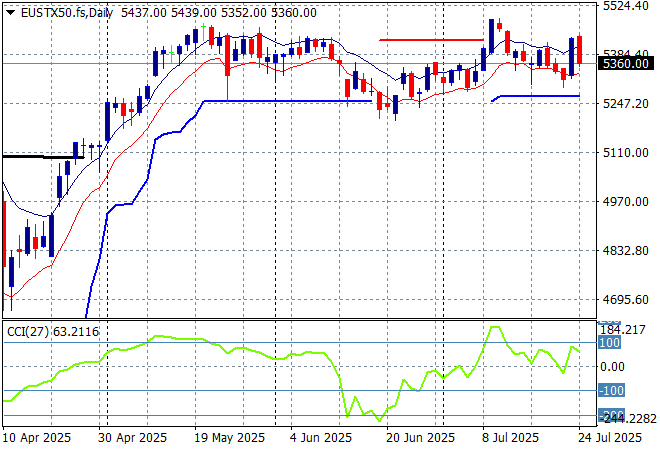The width and height of the screenshot is (660, 450).
Task: Click the -244.2282 indicator scale value
Action: pos(628,419)
